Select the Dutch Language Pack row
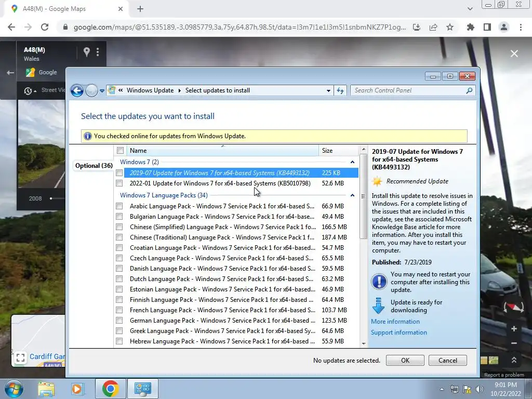The image size is (532, 399). [237, 279]
